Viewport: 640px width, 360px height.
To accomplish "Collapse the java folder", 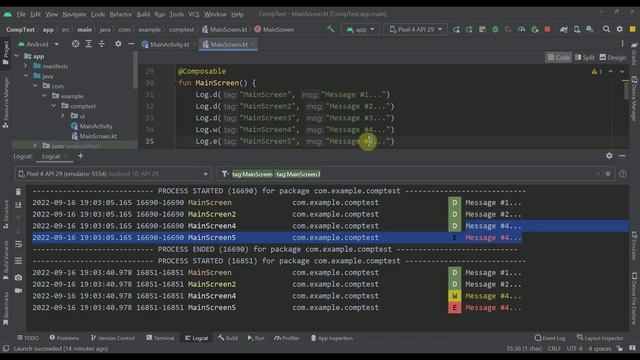I will click(26, 76).
